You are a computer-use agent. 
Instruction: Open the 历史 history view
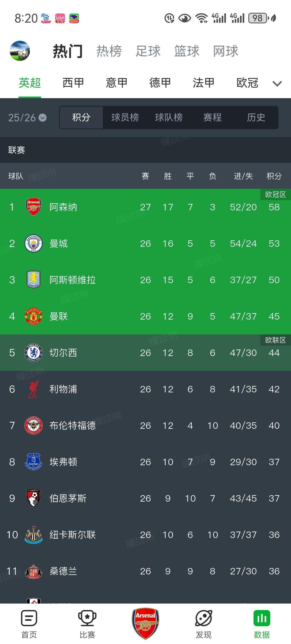[255, 118]
